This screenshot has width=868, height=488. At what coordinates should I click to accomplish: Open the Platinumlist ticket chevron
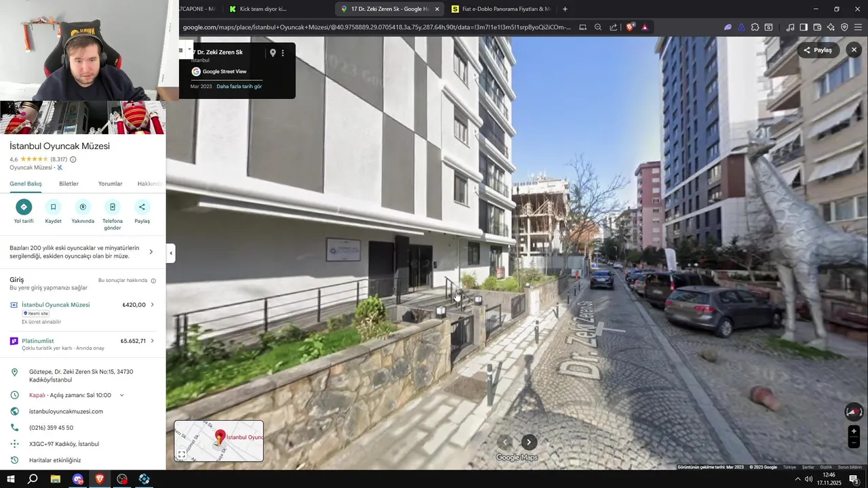coord(152,341)
